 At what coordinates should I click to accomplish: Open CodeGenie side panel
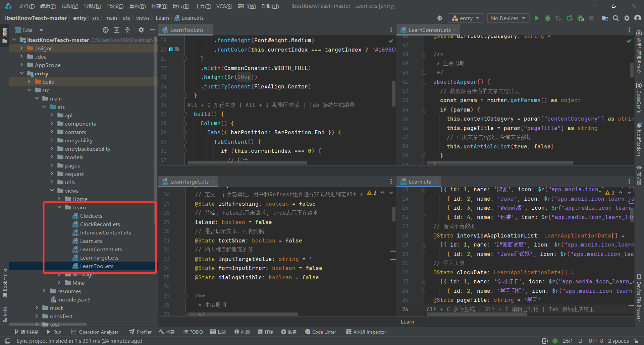tap(639, 97)
